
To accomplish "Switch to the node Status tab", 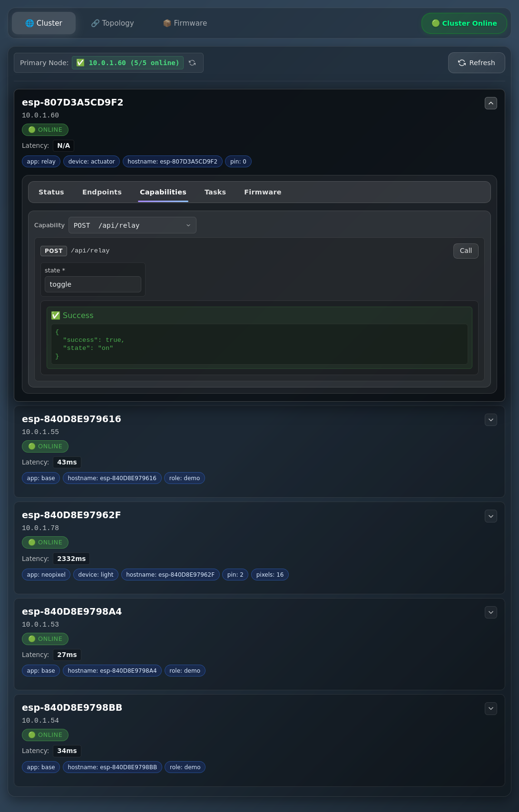I will coord(51,192).
